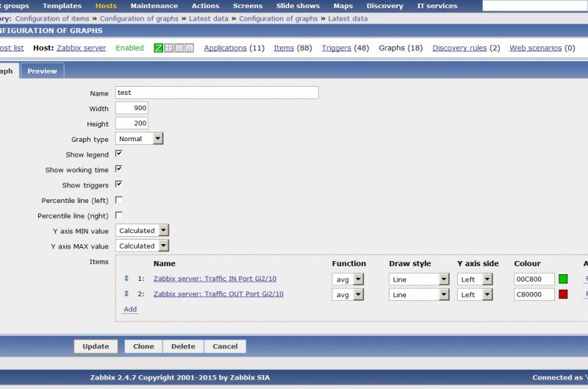
Task: Toggle the Show legend checkbox
Action: [118, 154]
